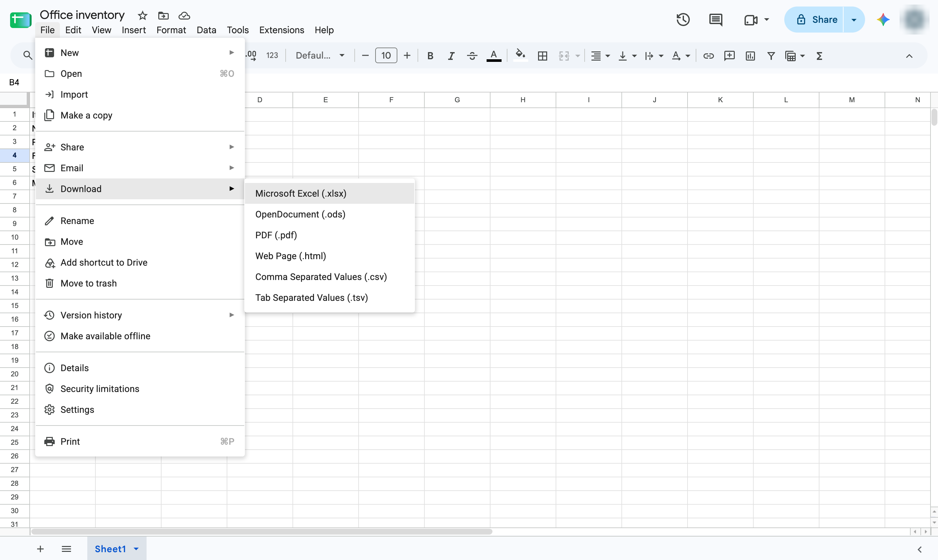The width and height of the screenshot is (938, 560).
Task: Open the functions sigma menu
Action: pos(819,56)
